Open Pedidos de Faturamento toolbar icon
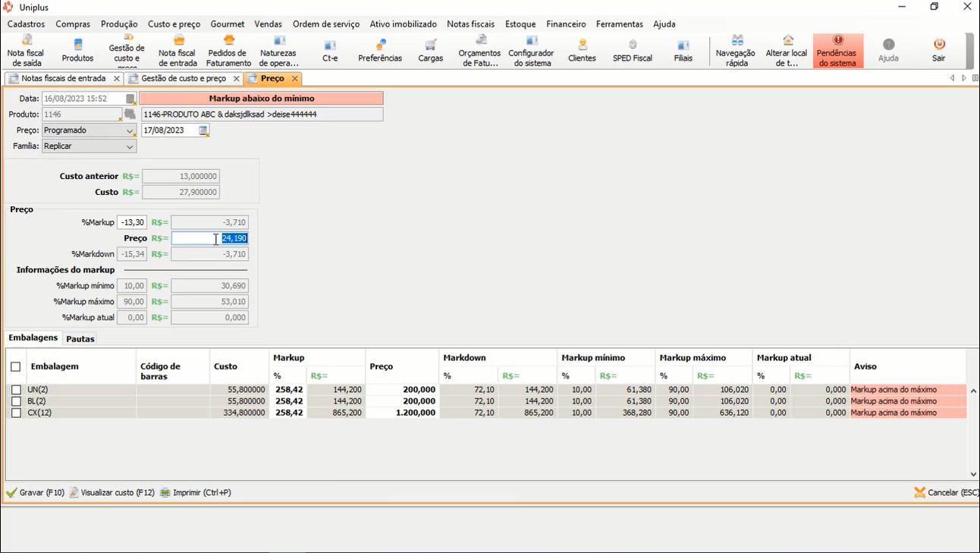Screen dimensions: 980x553 tap(229, 51)
